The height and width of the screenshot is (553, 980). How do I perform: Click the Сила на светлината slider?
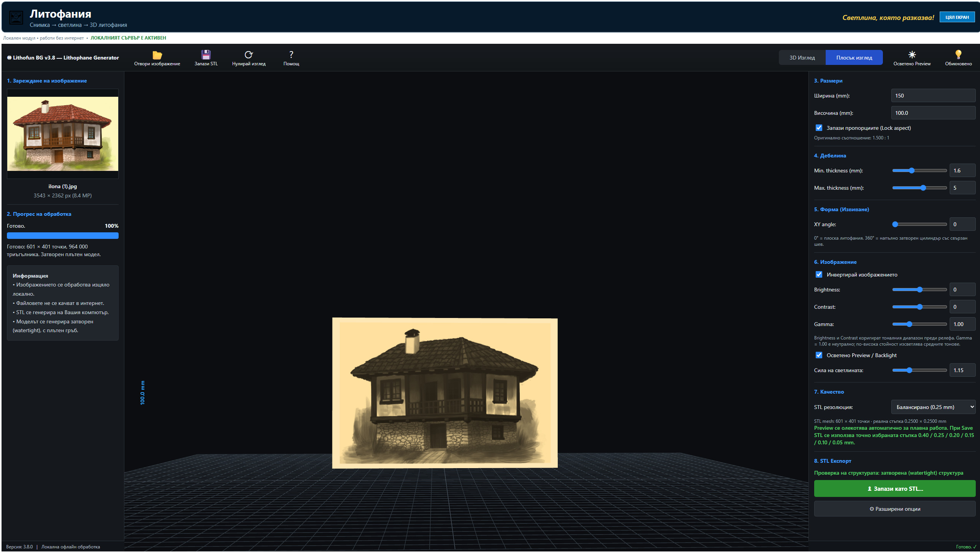click(919, 371)
